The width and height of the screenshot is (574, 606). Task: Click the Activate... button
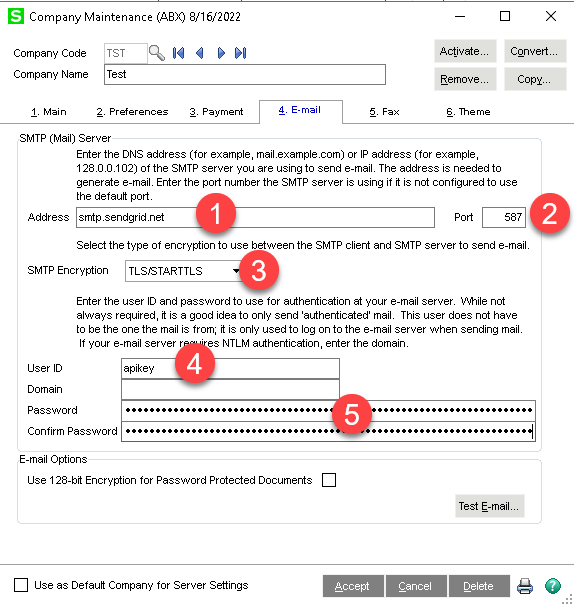pyautogui.click(x=465, y=51)
